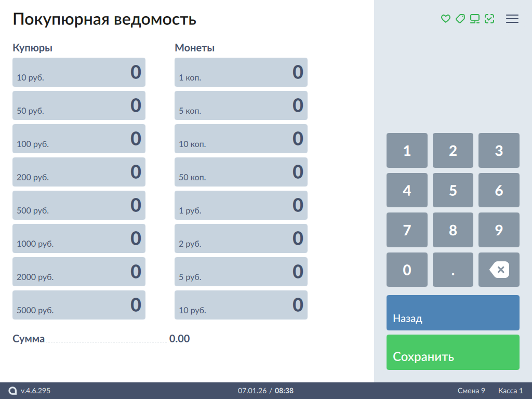Open the hamburger menu

512,19
